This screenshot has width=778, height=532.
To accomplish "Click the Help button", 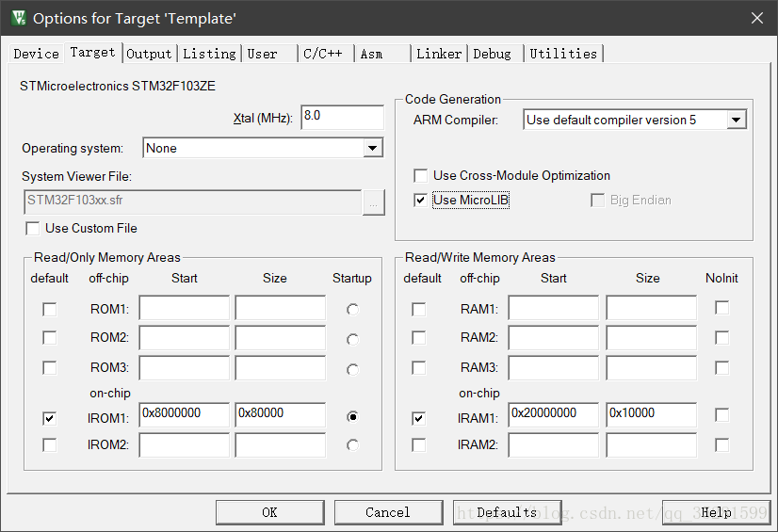I will point(716,512).
